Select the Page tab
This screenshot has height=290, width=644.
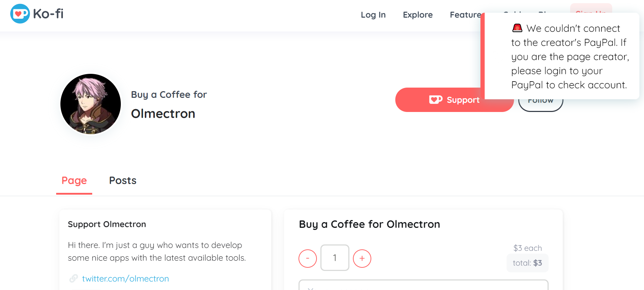coord(74,180)
